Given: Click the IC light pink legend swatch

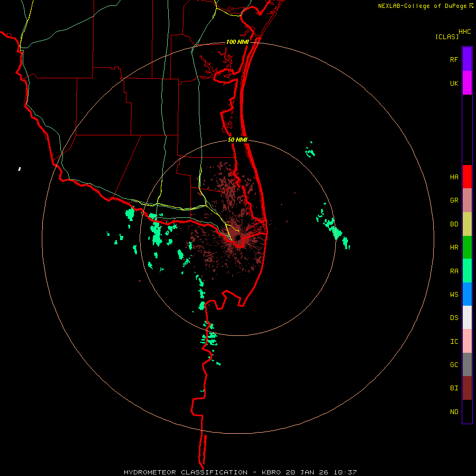Looking at the screenshot, I should pos(467,341).
